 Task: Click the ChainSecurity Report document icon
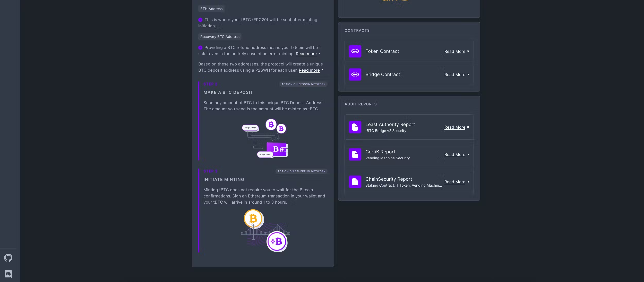355,182
